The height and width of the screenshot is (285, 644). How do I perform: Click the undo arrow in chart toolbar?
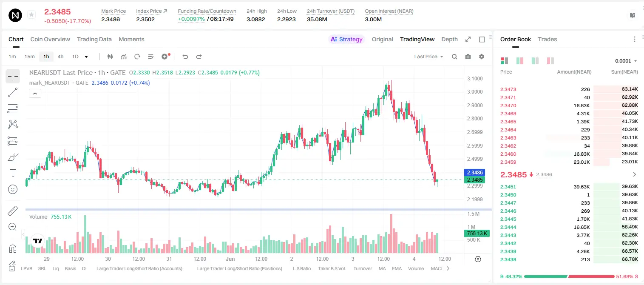pos(185,57)
